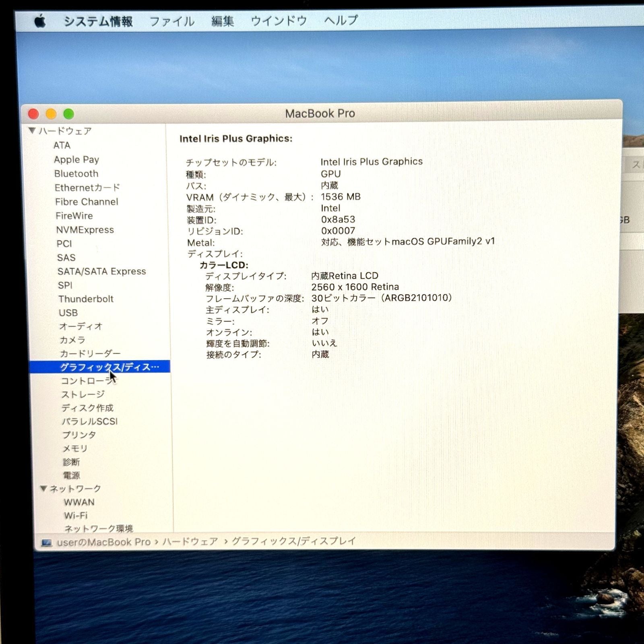Select PCI in the sidebar
The height and width of the screenshot is (644, 644).
(64, 244)
